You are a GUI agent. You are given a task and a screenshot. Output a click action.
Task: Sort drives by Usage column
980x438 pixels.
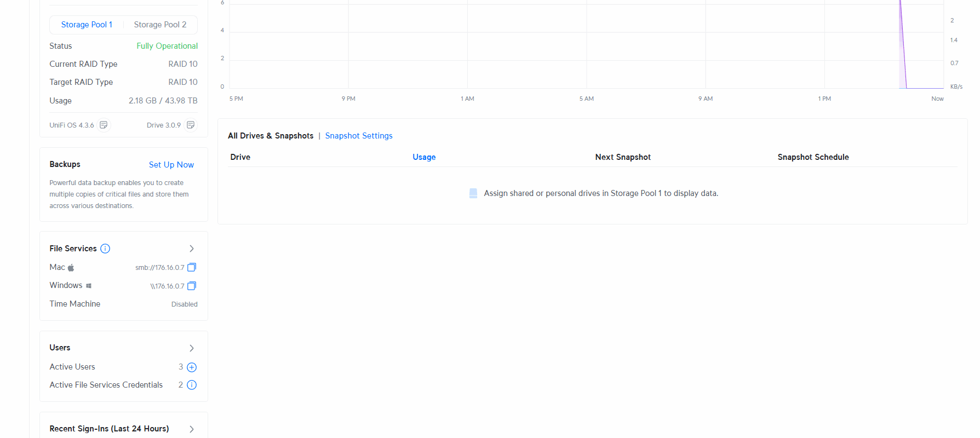pos(424,157)
